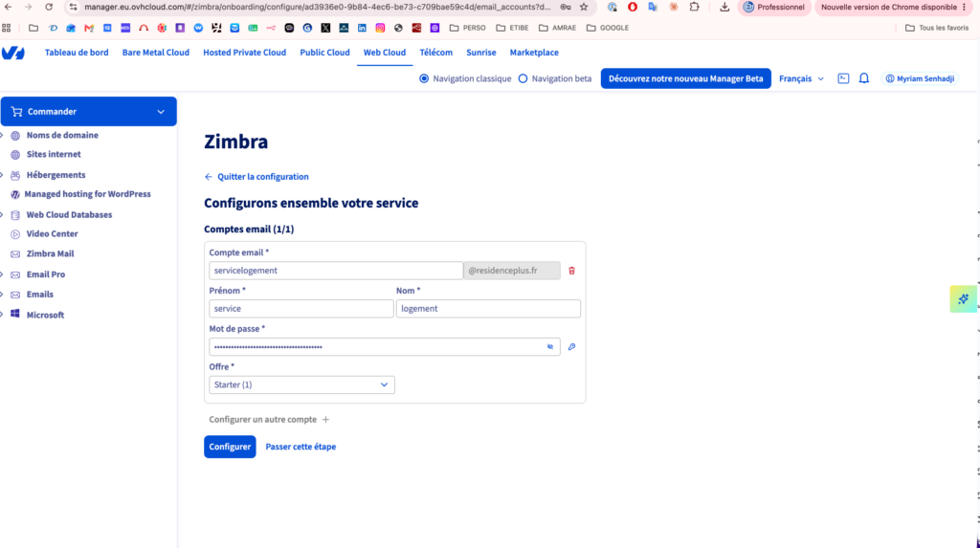Click the site information icon in address bar
Image resolution: width=980 pixels, height=548 pixels.
73,7
